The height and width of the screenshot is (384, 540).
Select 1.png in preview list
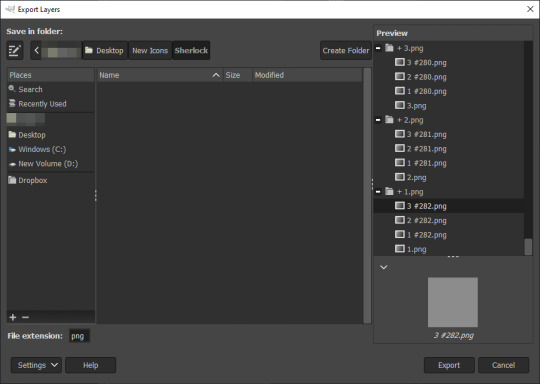pos(416,249)
